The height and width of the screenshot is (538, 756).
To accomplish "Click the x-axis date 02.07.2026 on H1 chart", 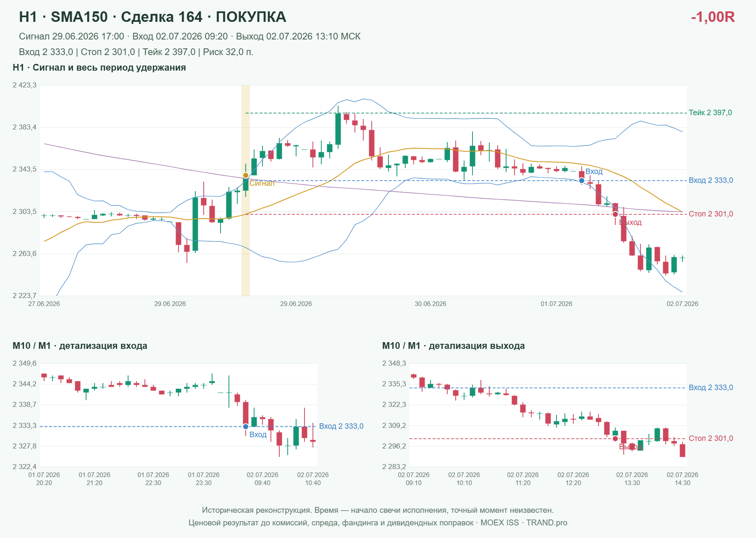I will click(682, 304).
